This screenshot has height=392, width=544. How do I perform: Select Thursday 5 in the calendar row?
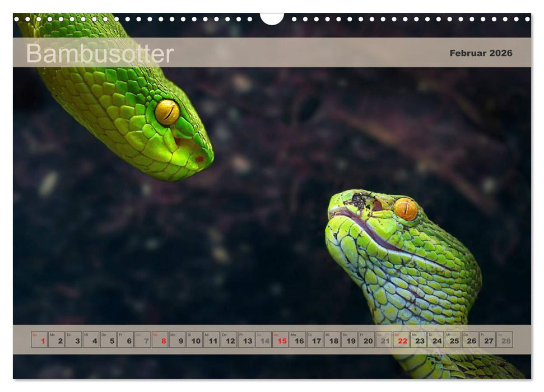108,340
